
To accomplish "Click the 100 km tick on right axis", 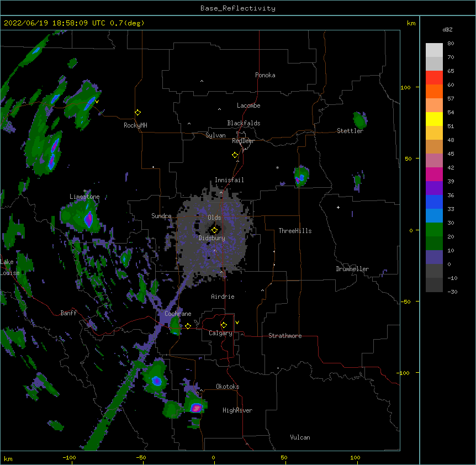I will 405,87.
